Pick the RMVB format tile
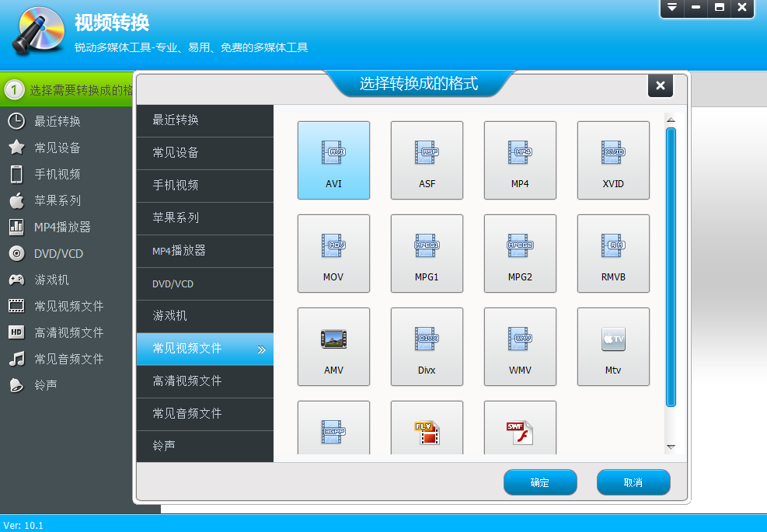Viewport: 767px width, 532px height. 613,253
